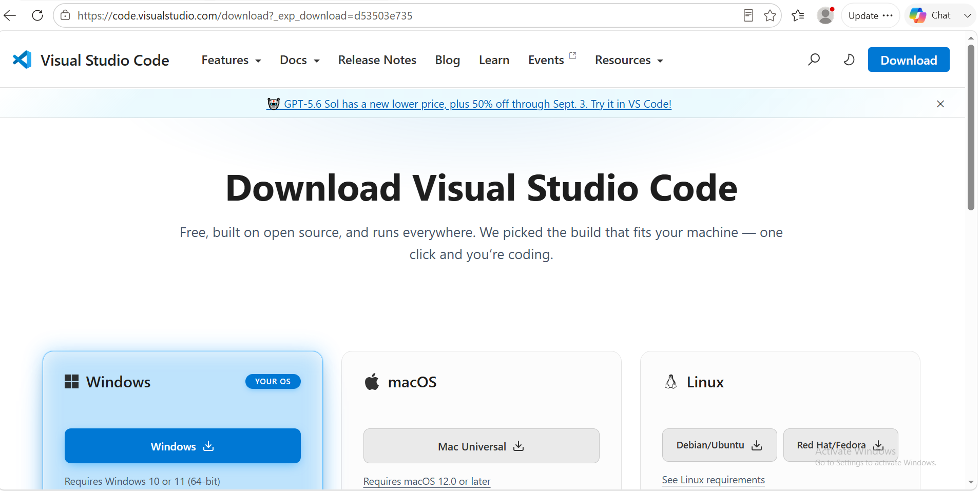Add page to favorites star icon
The height and width of the screenshot is (492, 980).
click(x=770, y=15)
